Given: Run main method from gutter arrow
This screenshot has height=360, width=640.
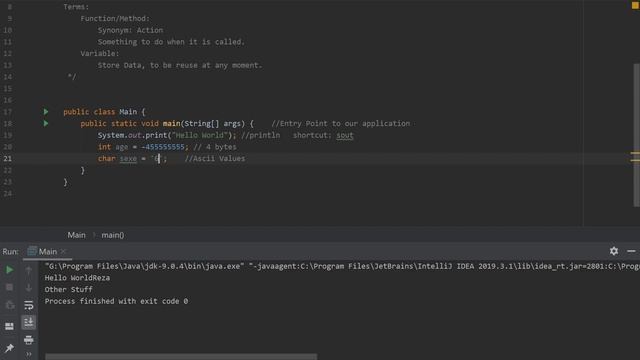Looking at the screenshot, I should pos(46,123).
